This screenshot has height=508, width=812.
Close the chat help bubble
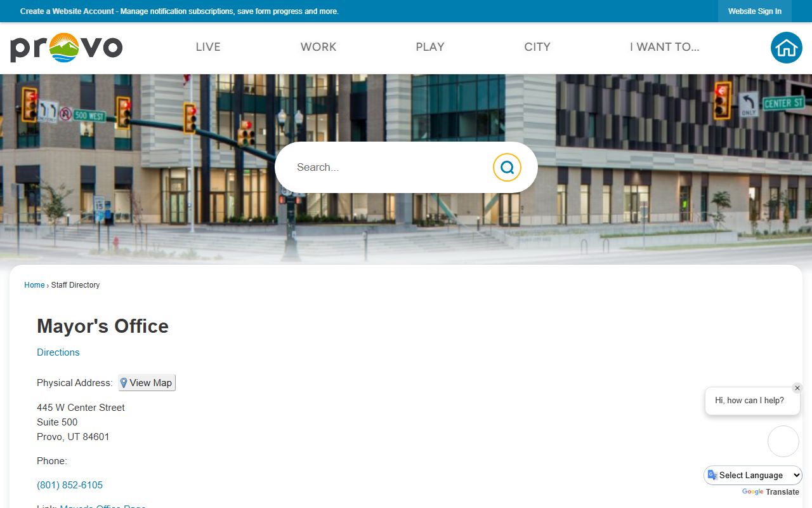797,388
